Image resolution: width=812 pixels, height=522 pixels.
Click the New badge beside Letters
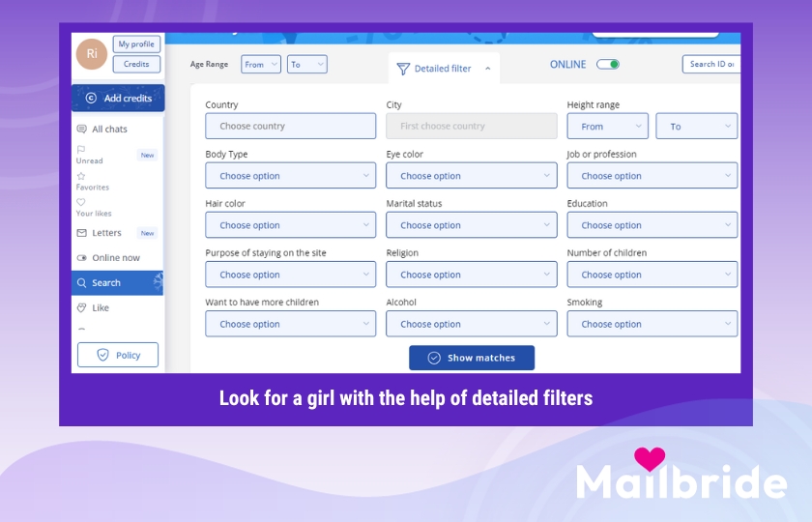pyautogui.click(x=147, y=233)
